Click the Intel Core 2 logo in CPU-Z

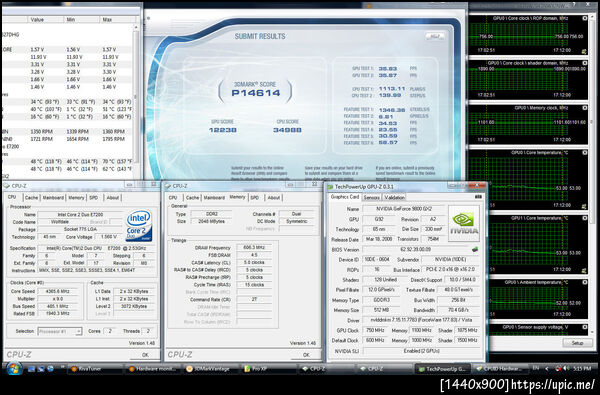tap(139, 225)
